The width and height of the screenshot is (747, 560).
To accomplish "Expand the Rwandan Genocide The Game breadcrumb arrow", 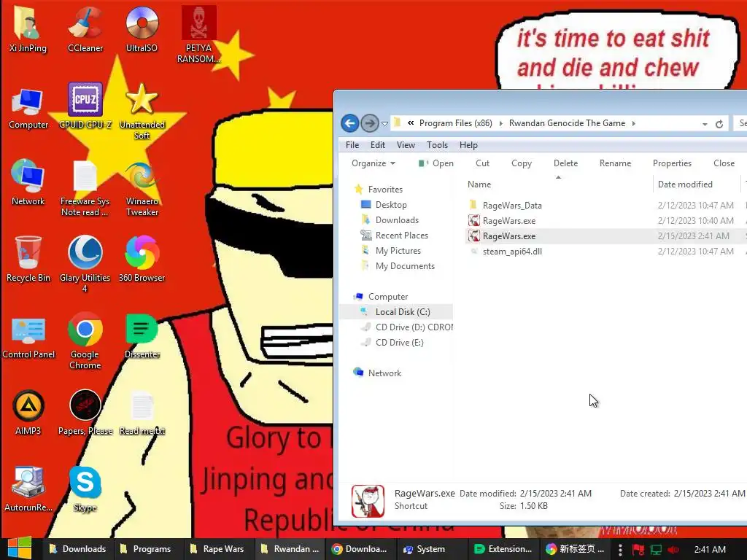I will point(634,123).
